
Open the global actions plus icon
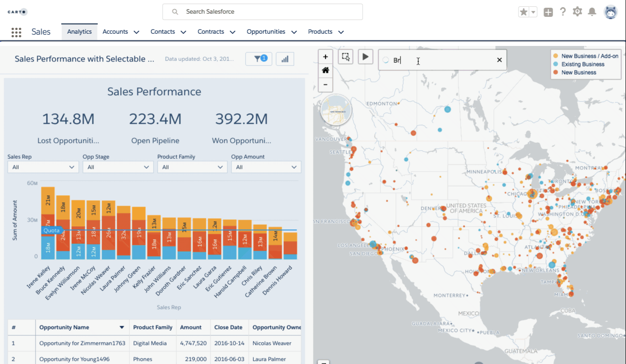(548, 12)
